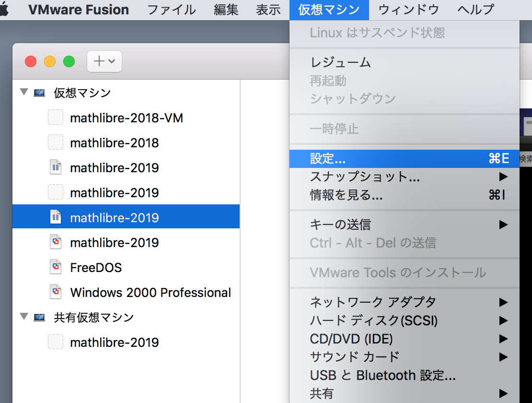Screen dimensions: 532x403
Task: Open the ファイル menu
Action: click(171, 10)
